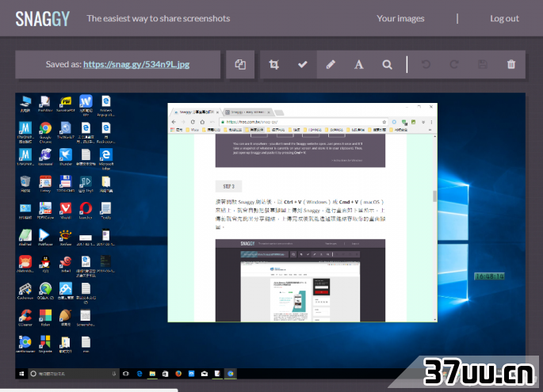The height and width of the screenshot is (392, 543).
Task: Click the Edge icon in taskbar
Action: click(x=140, y=374)
